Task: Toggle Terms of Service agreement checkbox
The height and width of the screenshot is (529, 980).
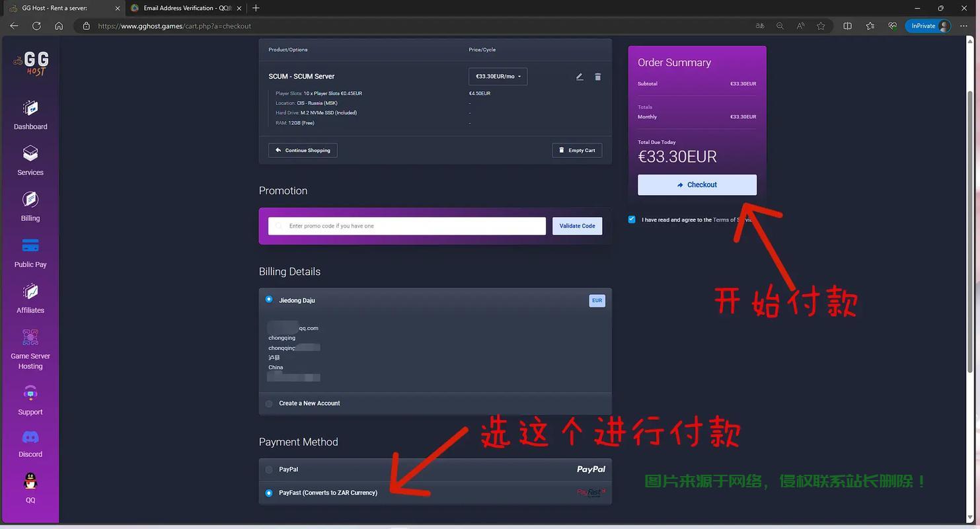Action: point(632,220)
